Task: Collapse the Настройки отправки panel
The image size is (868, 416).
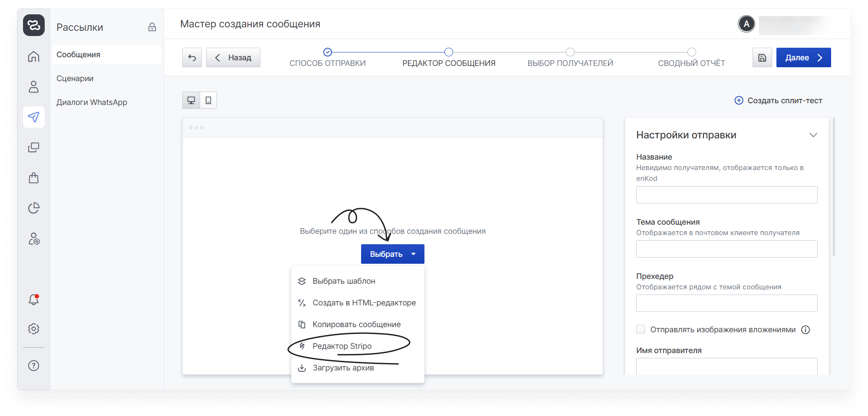Action: coord(813,135)
